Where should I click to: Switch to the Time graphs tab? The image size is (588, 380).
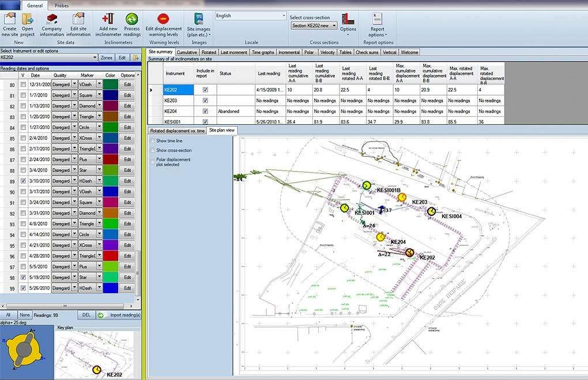(x=263, y=52)
